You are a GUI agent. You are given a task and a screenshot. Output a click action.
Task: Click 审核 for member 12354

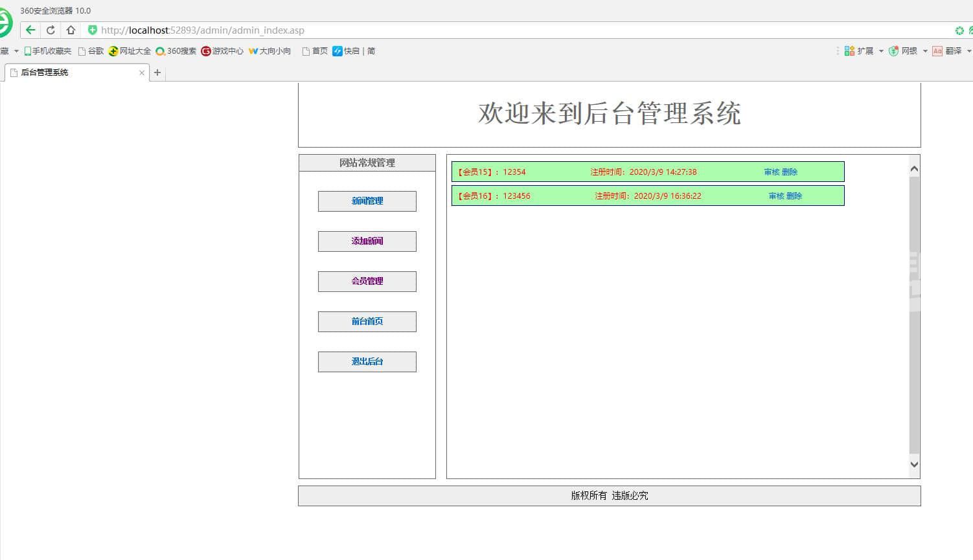pyautogui.click(x=771, y=172)
